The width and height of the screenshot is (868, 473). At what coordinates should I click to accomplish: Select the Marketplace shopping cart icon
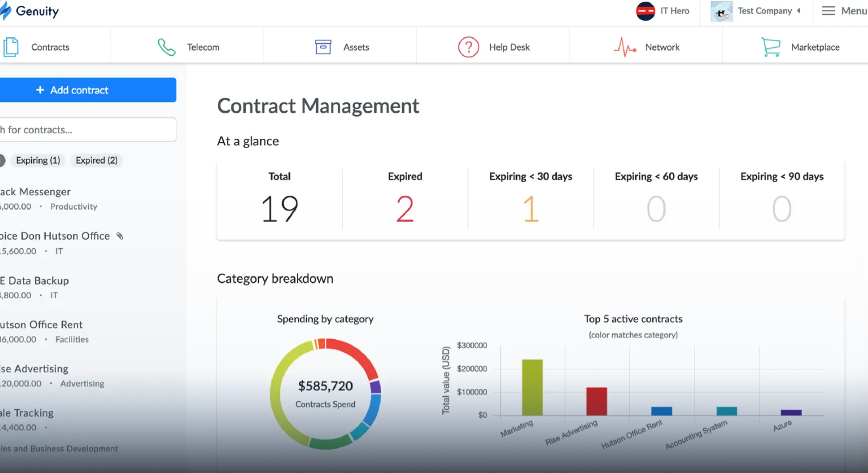771,47
